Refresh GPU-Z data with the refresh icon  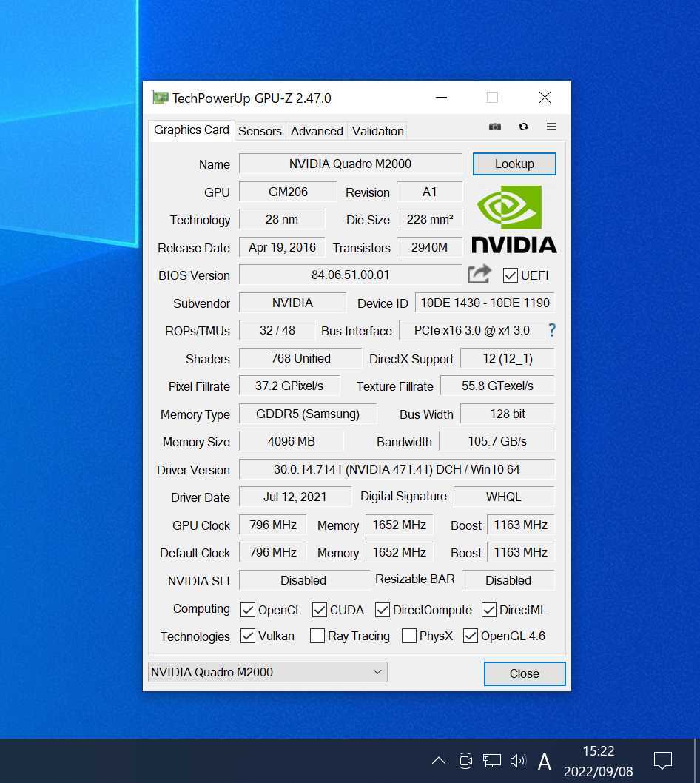[523, 127]
